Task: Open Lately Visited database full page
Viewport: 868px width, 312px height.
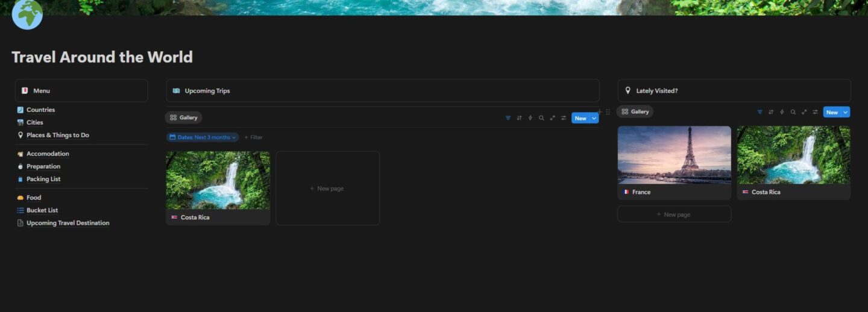Action: 804,112
